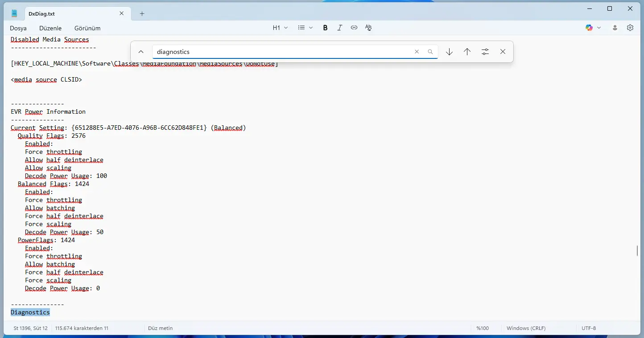Click the 'Balanced Flags: 1424' line
The image size is (644, 338).
pos(54,184)
